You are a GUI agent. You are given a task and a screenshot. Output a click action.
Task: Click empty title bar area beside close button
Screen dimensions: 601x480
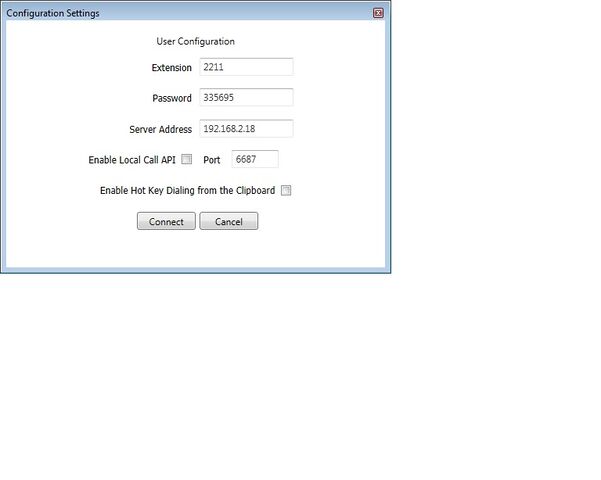point(250,13)
